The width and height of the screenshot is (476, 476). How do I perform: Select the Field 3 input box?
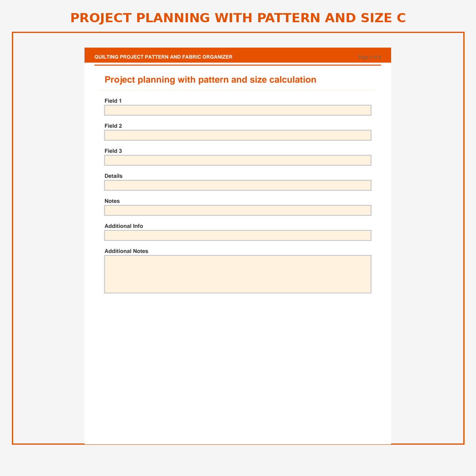point(238,160)
